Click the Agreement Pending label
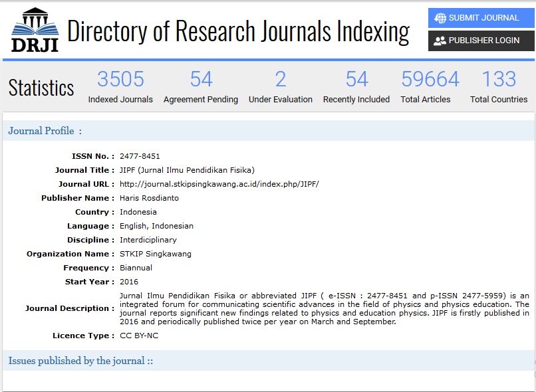This screenshot has height=392, width=536. (x=201, y=100)
